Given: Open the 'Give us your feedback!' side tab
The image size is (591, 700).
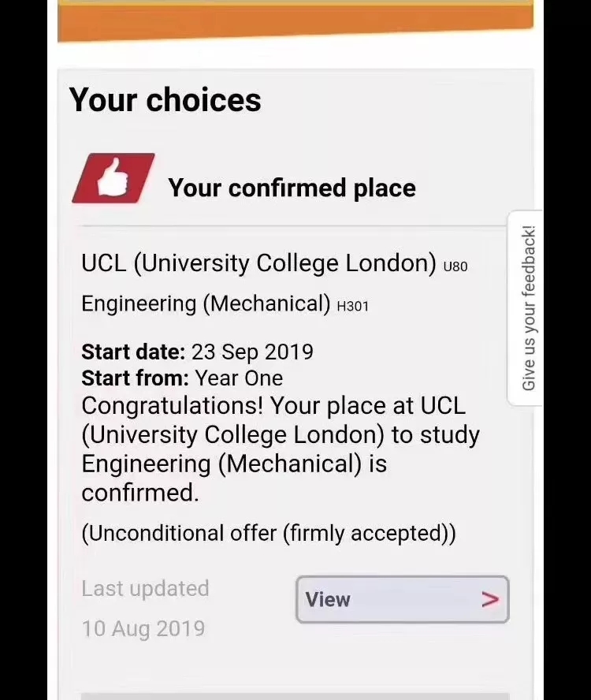Looking at the screenshot, I should [527, 308].
